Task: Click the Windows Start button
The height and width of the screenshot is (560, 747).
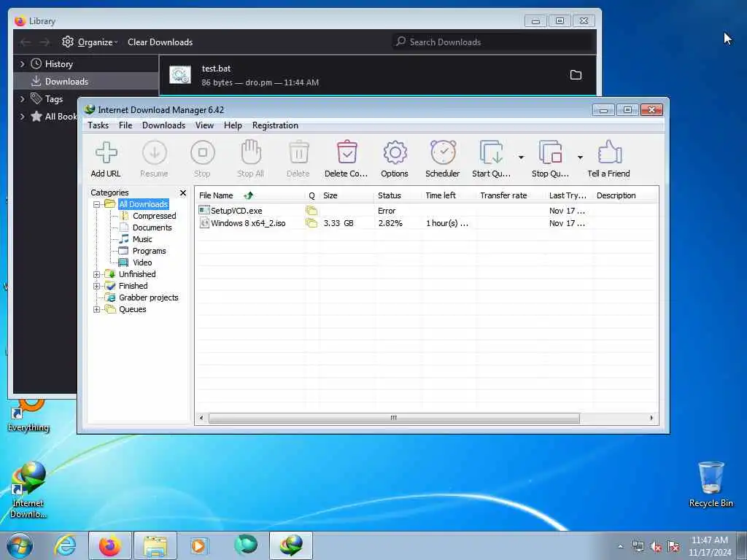Action: click(x=20, y=545)
